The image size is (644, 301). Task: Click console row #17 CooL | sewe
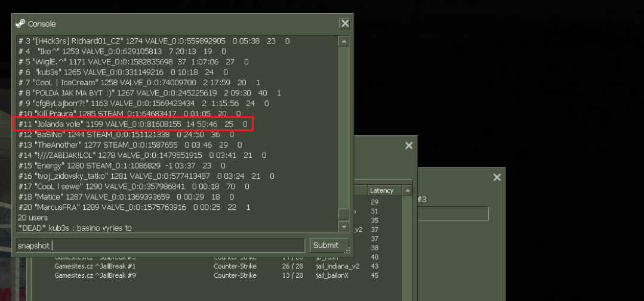click(134, 187)
